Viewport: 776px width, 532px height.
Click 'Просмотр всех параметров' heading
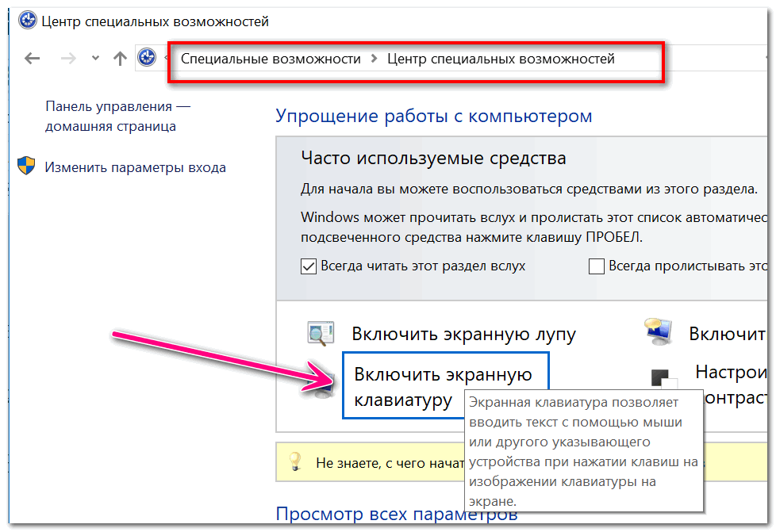[x=397, y=515]
